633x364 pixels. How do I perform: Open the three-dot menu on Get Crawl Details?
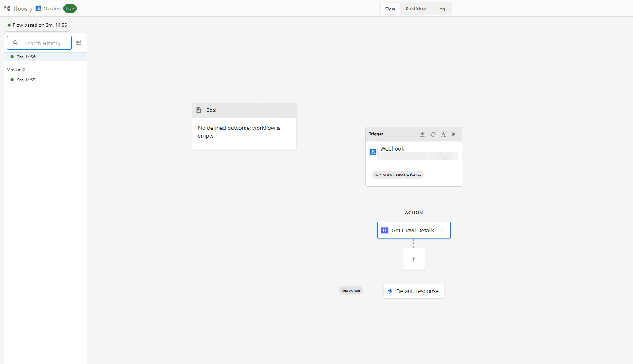tap(442, 231)
